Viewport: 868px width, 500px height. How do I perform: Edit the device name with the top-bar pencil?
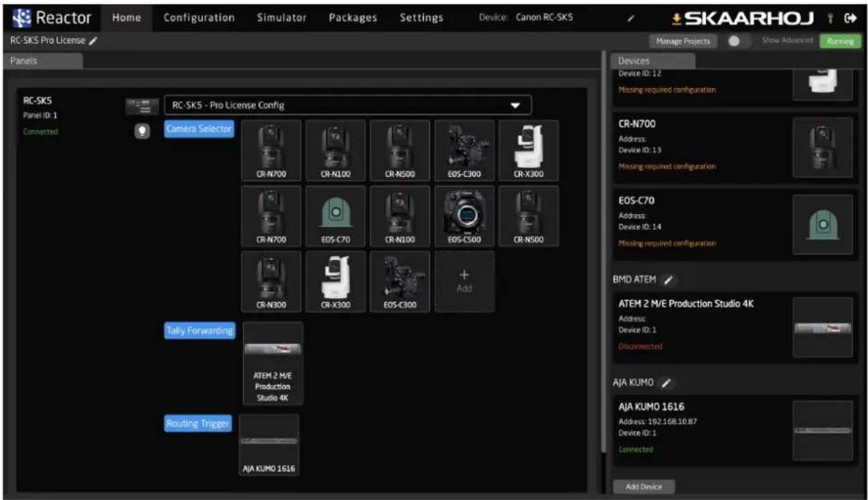coord(631,18)
